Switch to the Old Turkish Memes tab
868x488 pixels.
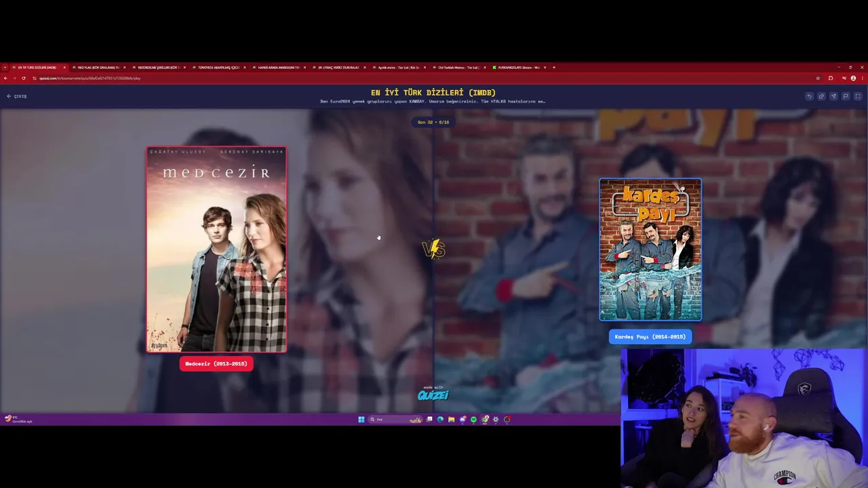point(458,67)
